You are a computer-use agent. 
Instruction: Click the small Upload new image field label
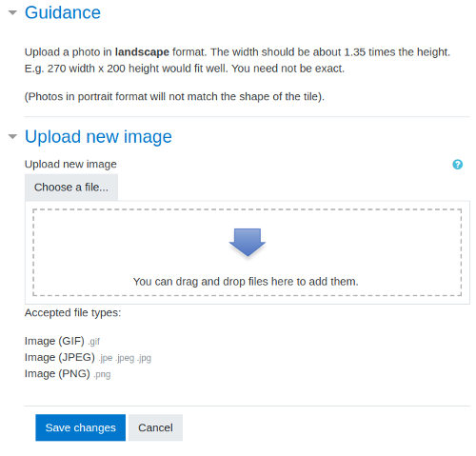point(70,164)
